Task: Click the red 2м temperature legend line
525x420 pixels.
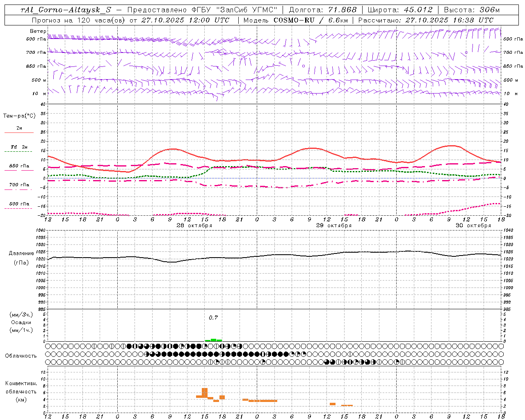Action: coord(19,132)
